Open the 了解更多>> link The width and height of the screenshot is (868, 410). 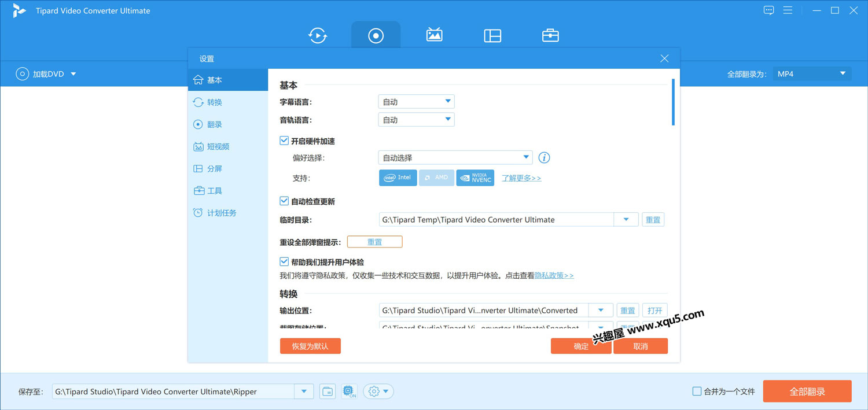pos(521,178)
